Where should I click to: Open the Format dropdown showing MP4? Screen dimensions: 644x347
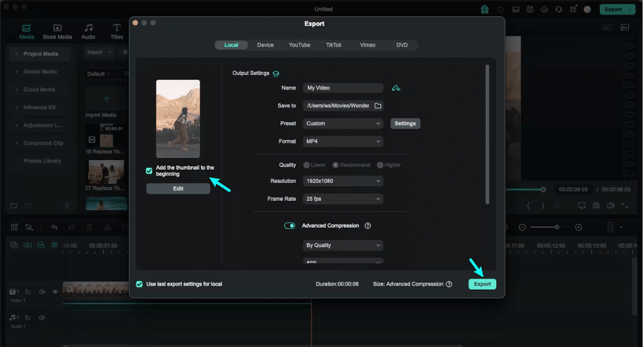tap(343, 141)
